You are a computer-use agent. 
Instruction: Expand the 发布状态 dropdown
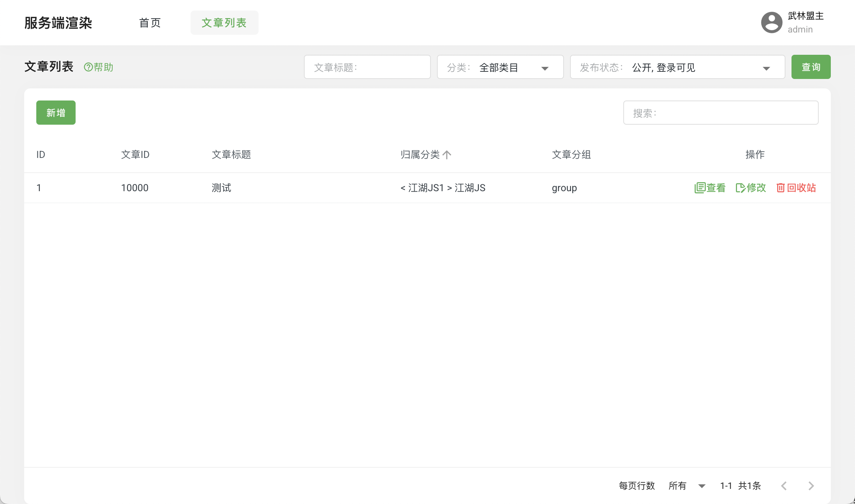(677, 67)
